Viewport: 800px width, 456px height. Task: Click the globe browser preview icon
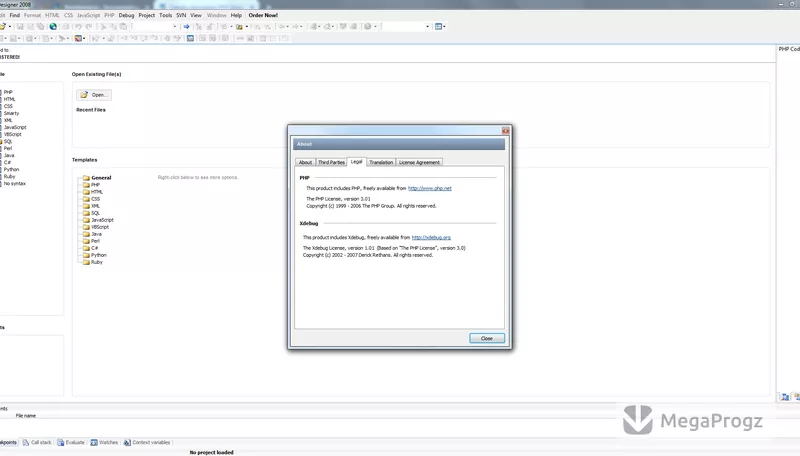pos(53,27)
